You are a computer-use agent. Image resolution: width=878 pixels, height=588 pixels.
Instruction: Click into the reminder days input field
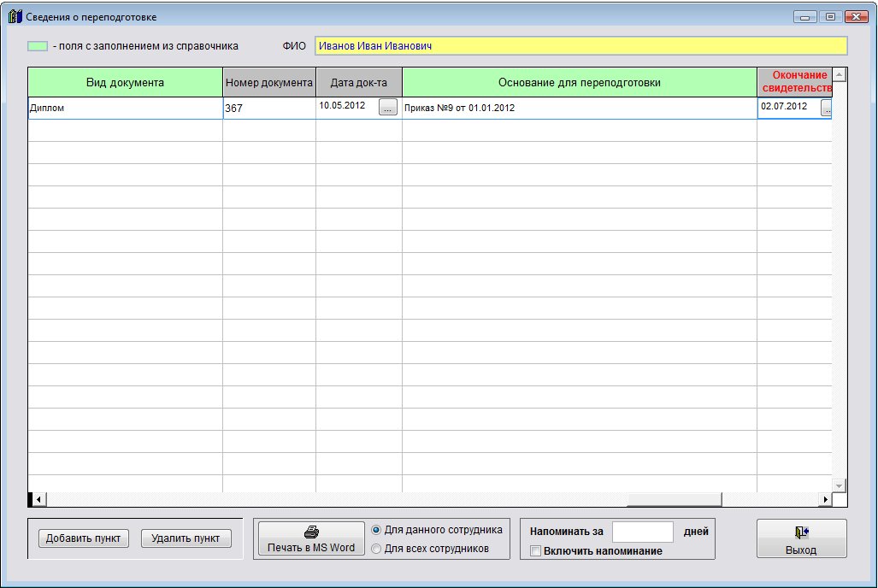pyautogui.click(x=643, y=532)
